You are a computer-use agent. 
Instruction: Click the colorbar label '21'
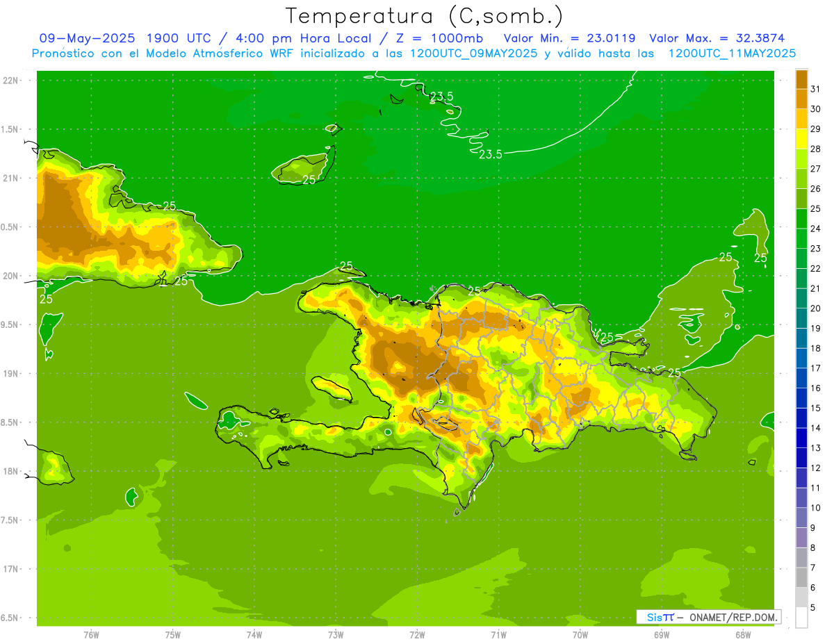816,288
